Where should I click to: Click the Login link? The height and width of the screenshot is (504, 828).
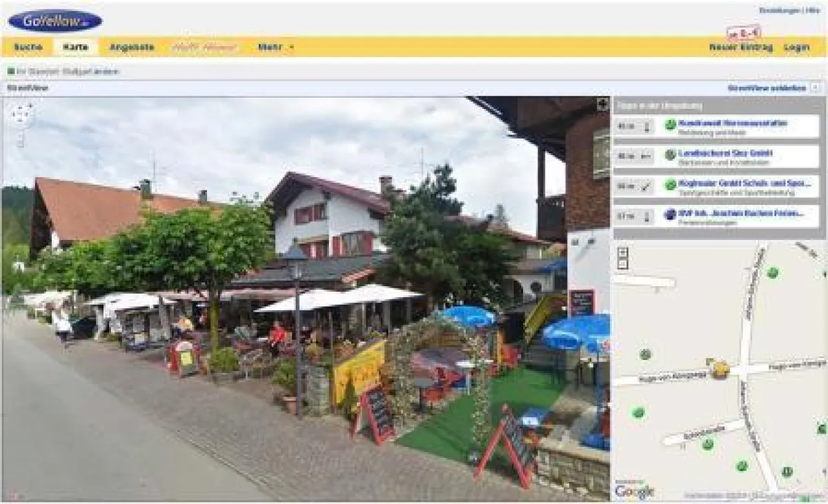click(x=796, y=48)
